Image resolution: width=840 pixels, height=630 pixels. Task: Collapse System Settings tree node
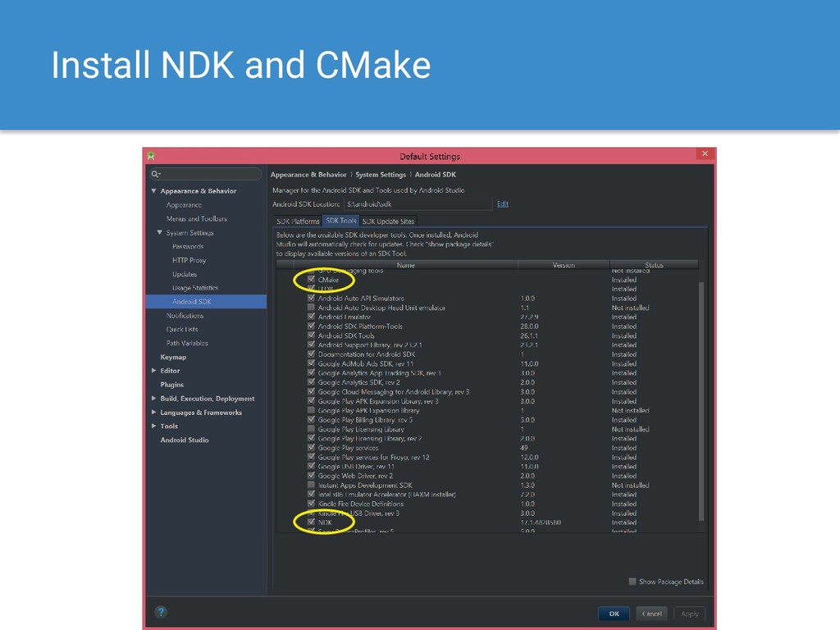(x=160, y=232)
